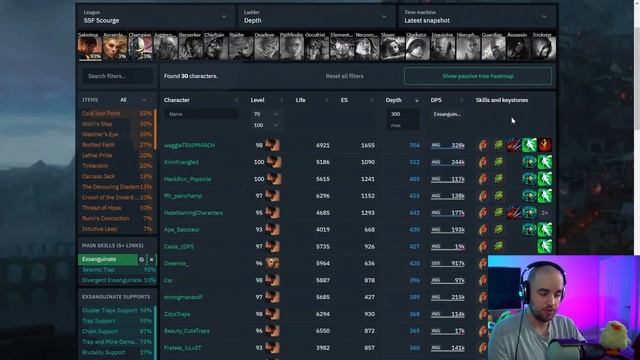Sort by the Character column header
The width and height of the screenshot is (640, 360).
(201, 100)
